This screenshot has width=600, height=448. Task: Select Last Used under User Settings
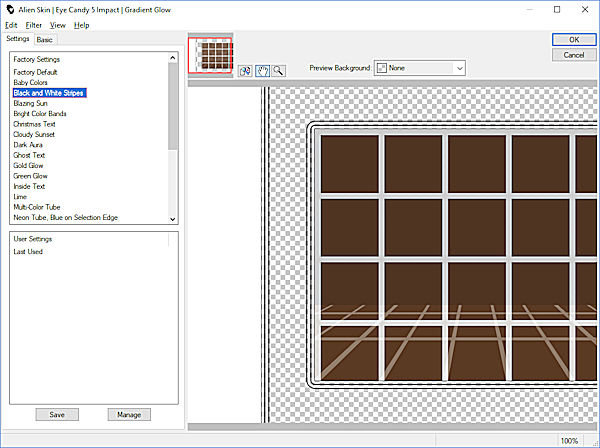click(x=28, y=252)
